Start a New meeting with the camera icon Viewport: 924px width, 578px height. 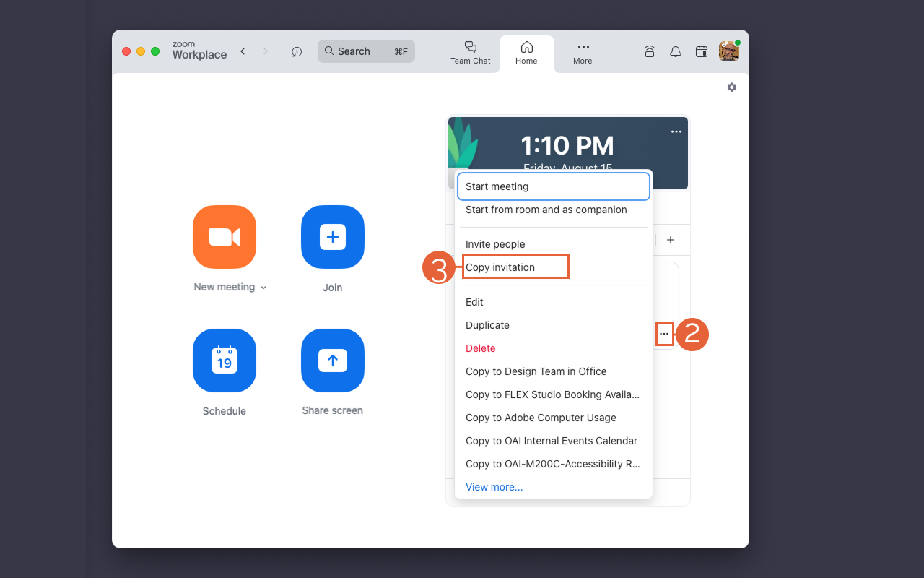point(224,237)
